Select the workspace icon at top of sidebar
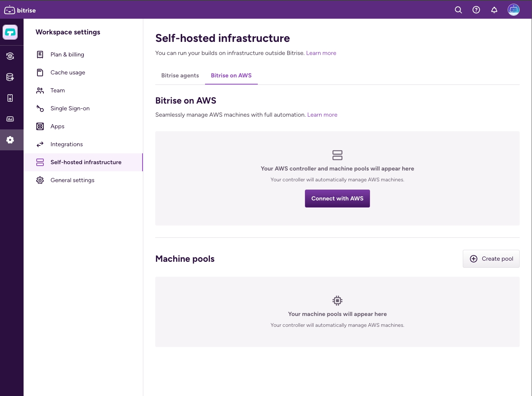 10,32
